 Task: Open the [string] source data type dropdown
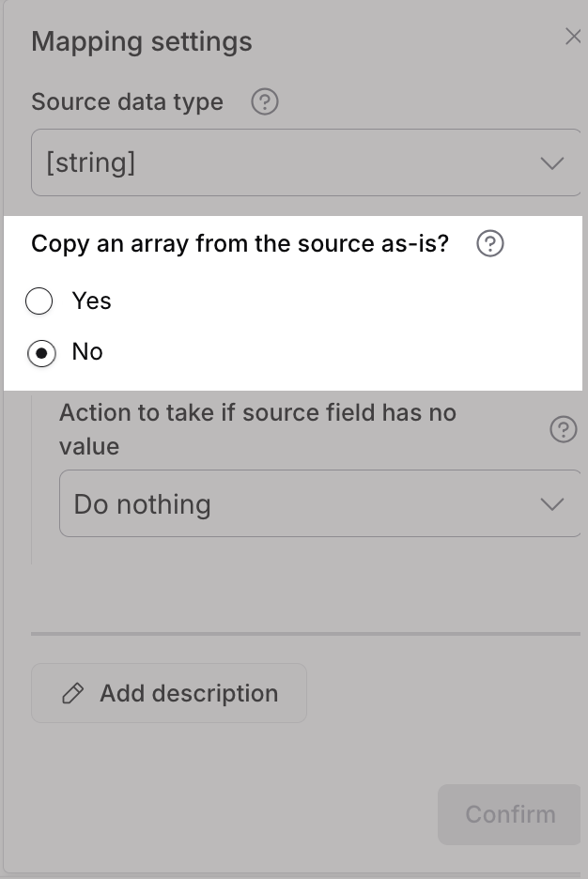[306, 162]
